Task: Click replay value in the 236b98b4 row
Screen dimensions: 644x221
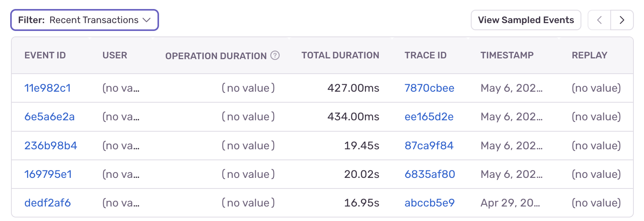Action: 596,146
